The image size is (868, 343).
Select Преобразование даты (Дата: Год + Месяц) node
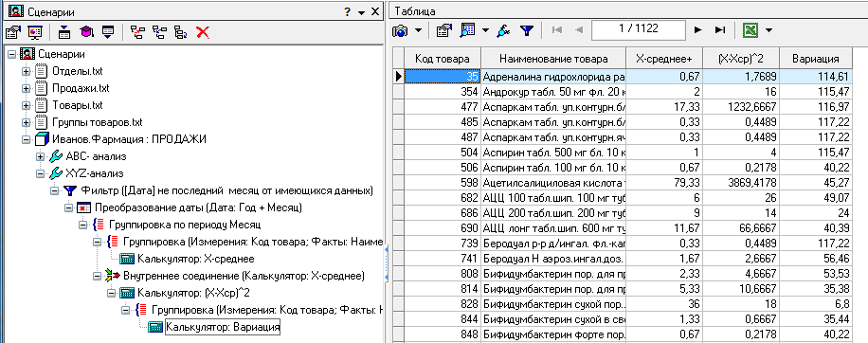pos(198,208)
